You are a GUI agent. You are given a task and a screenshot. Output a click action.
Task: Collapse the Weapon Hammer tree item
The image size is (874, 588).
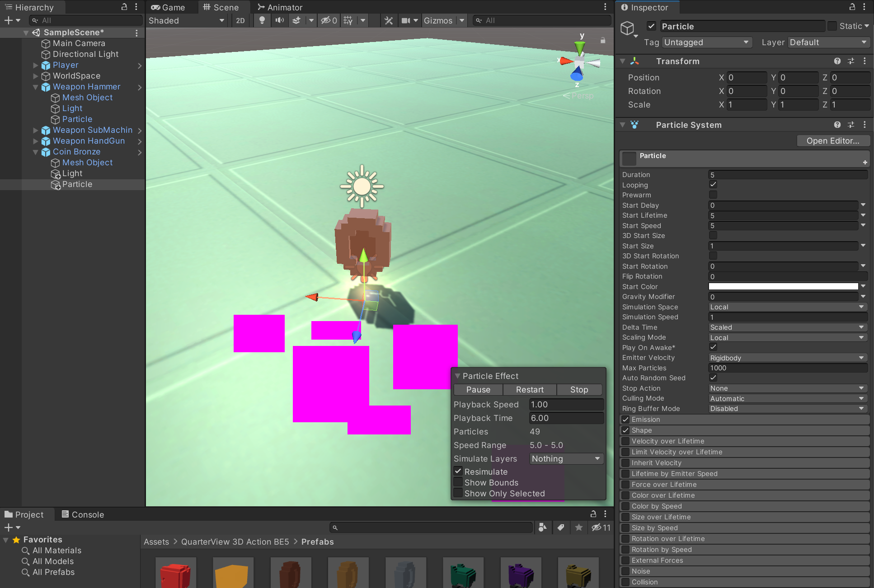pos(36,87)
